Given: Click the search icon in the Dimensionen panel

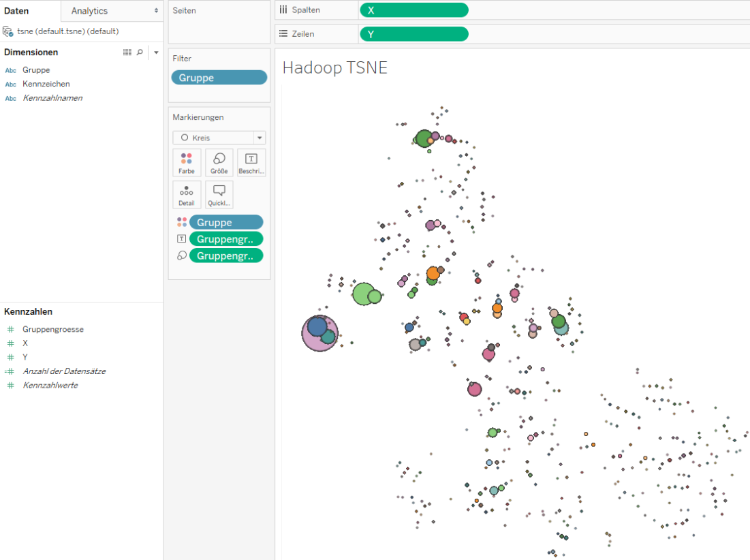Looking at the screenshot, I should 140,52.
